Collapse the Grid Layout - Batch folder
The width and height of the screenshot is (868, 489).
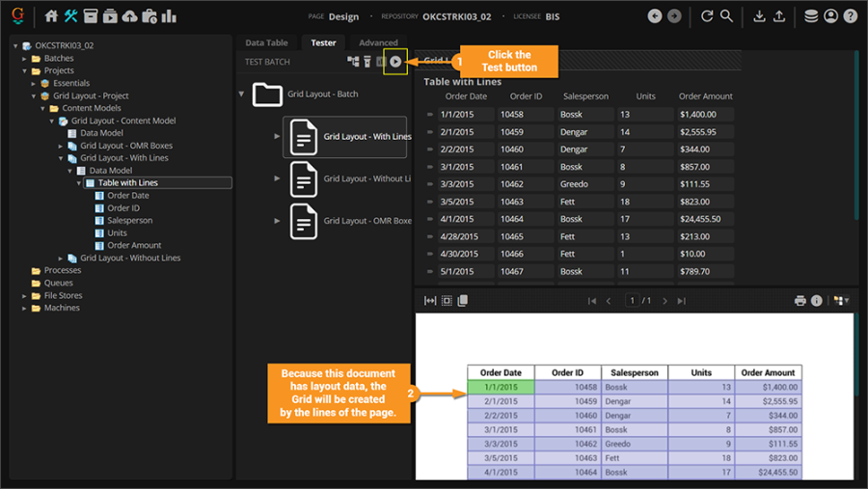tap(241, 95)
